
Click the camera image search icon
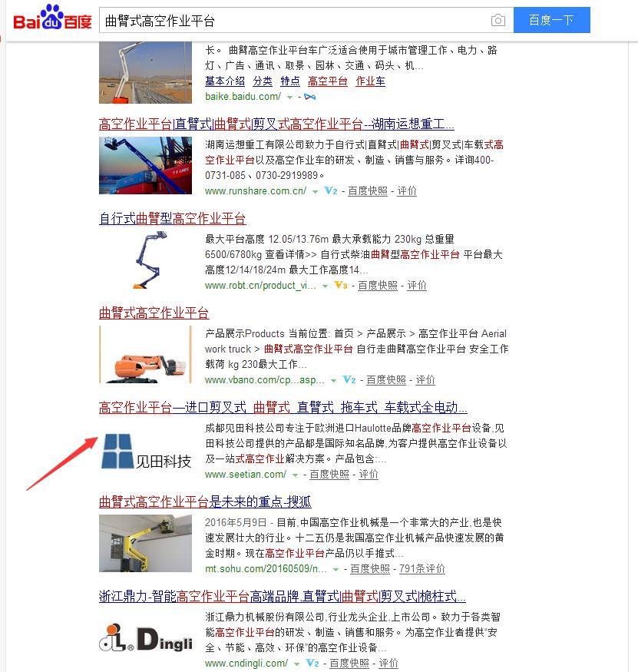(498, 20)
